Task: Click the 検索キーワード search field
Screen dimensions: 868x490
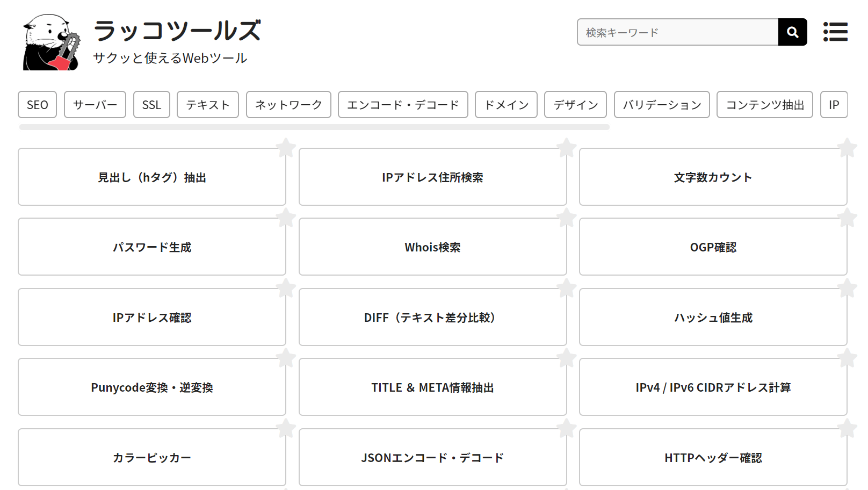Action: [x=678, y=32]
